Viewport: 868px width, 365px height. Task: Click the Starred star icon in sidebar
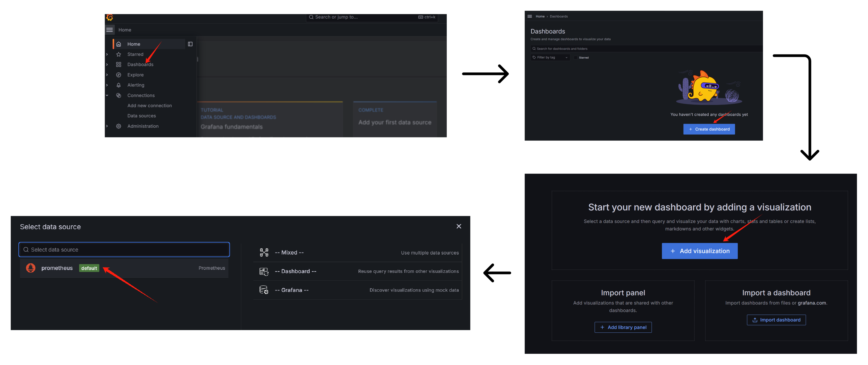point(119,54)
